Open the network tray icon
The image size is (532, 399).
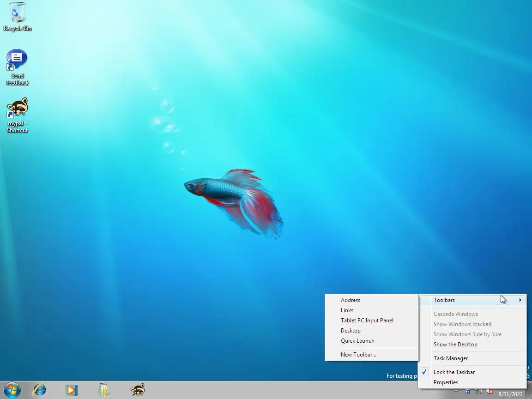point(479,392)
